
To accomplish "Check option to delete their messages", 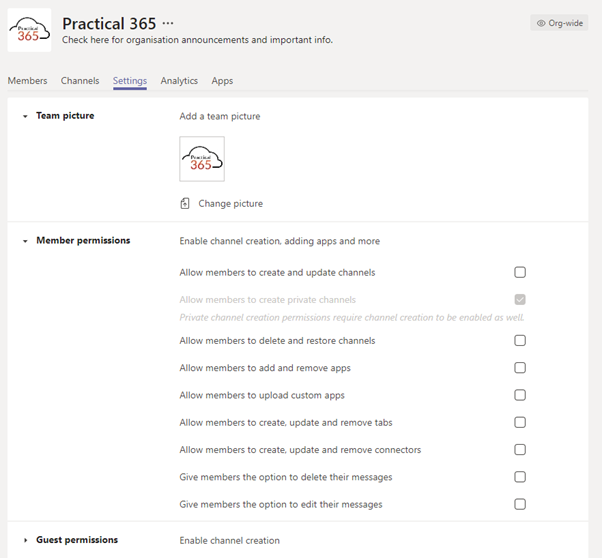I will 520,477.
